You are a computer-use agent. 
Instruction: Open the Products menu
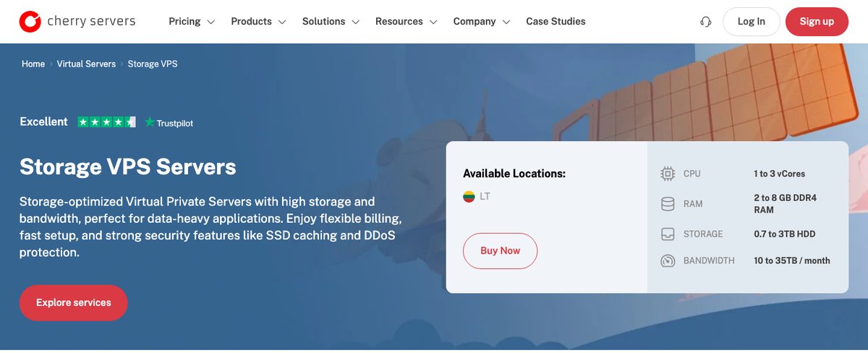258,22
